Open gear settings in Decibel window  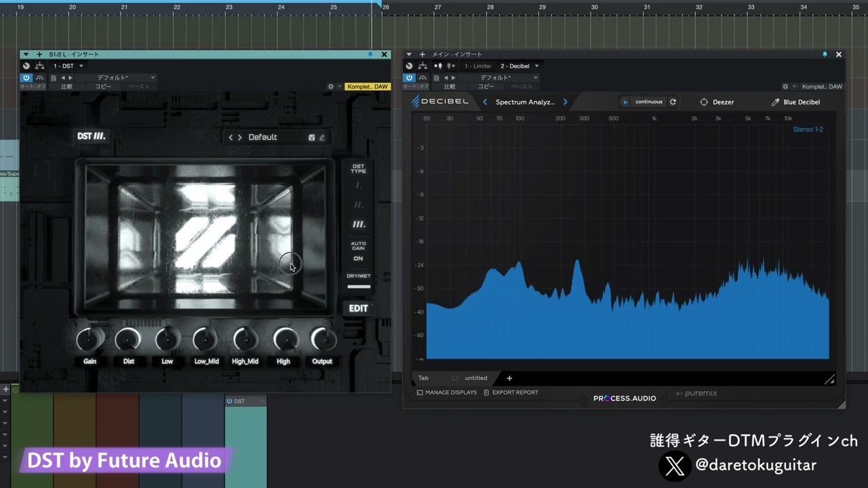coord(785,87)
